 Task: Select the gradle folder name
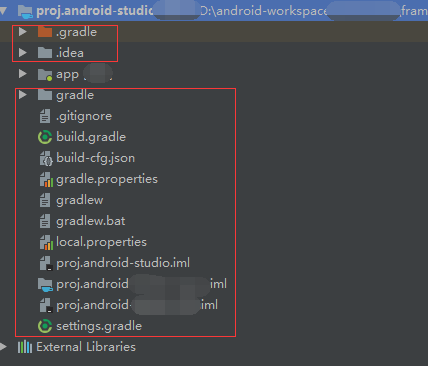(x=75, y=95)
